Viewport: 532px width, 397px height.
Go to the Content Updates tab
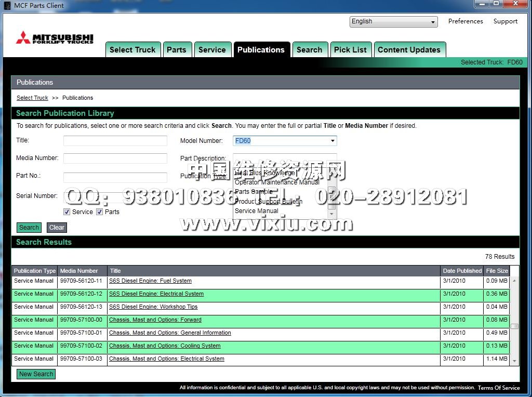click(x=409, y=50)
